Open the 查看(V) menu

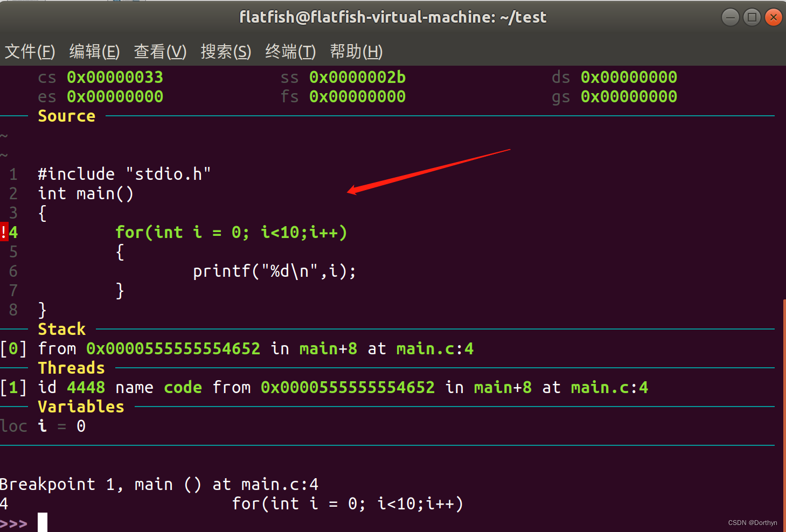pos(160,52)
